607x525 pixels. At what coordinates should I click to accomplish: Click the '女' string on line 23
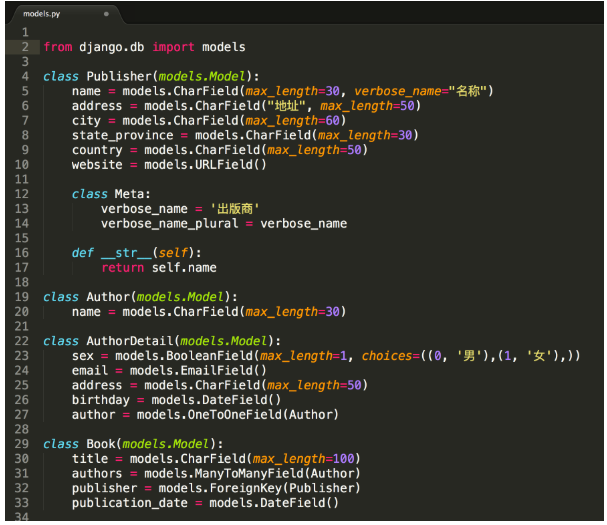pos(539,356)
